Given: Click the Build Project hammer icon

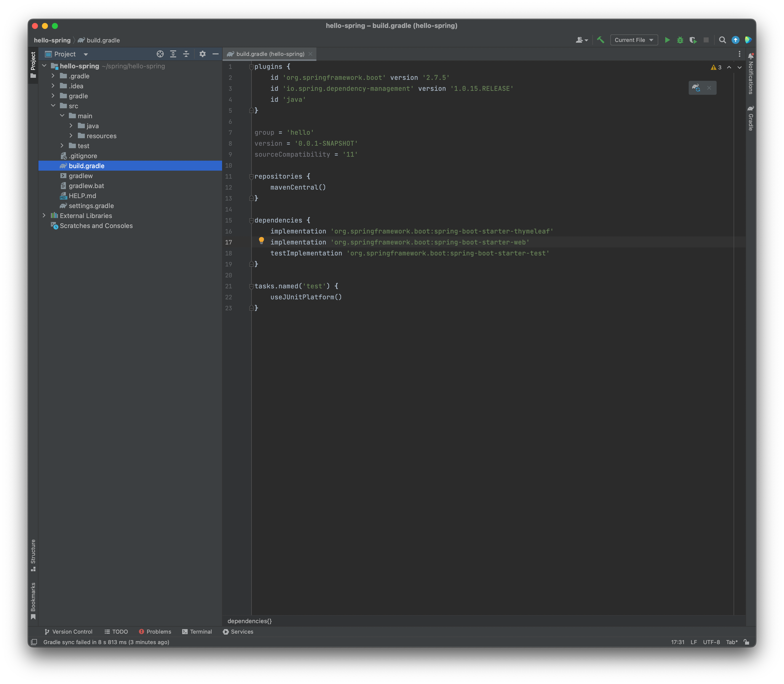Looking at the screenshot, I should (x=600, y=40).
